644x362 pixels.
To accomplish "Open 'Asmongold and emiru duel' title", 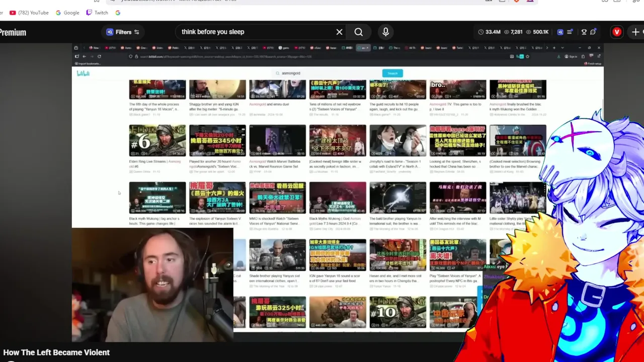I will point(269,104).
